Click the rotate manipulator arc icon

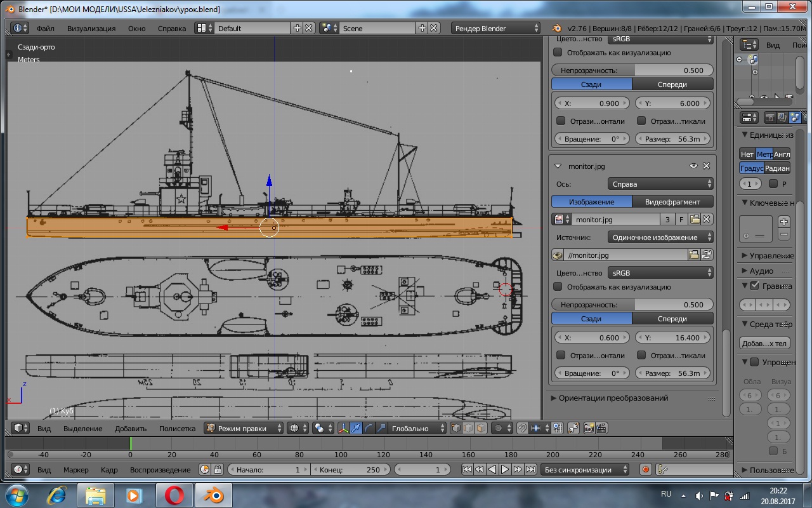coord(369,429)
